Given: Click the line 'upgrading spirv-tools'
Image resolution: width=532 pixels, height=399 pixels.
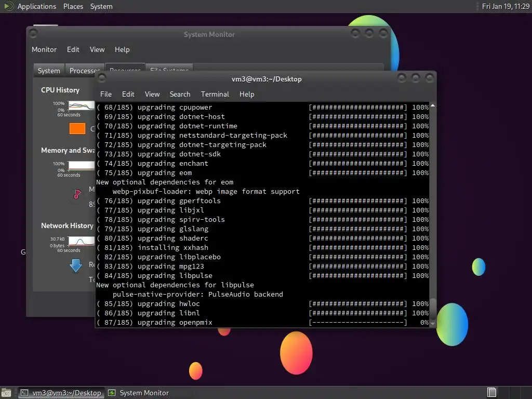Looking at the screenshot, I should click(x=262, y=220).
